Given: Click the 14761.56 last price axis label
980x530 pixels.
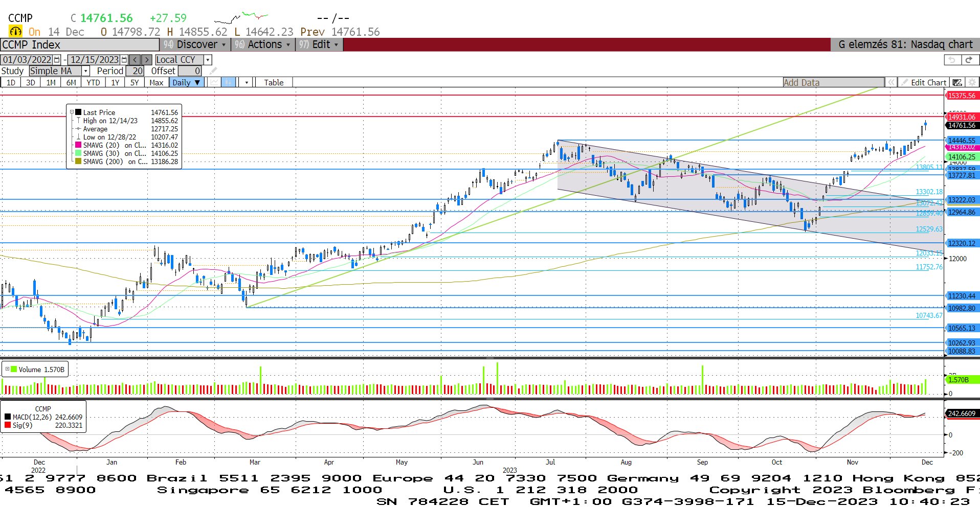Looking at the screenshot, I should [962, 125].
